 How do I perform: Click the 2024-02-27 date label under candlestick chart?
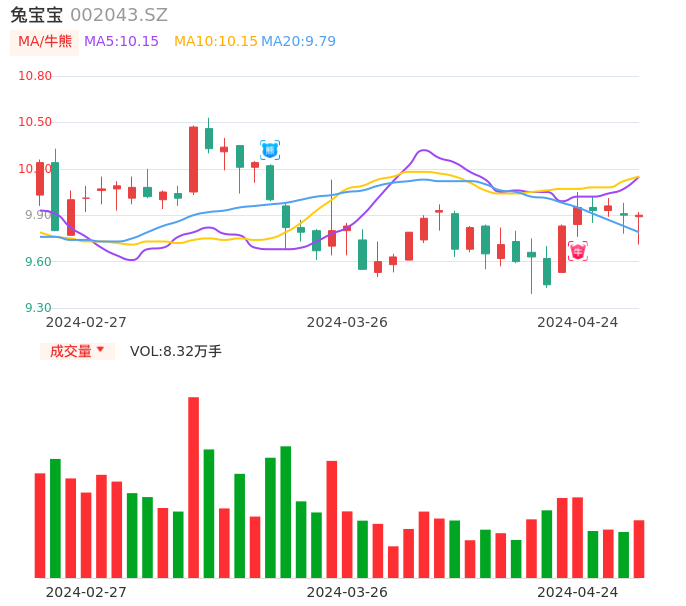pos(86,322)
